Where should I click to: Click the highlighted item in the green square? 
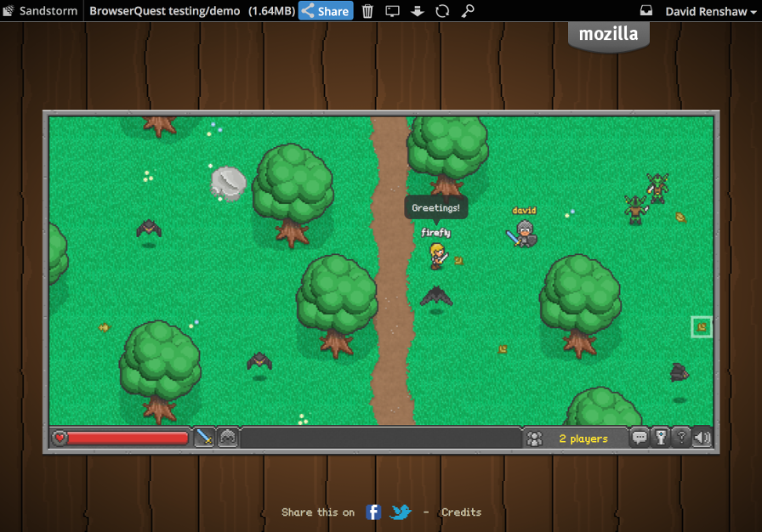[x=702, y=327]
